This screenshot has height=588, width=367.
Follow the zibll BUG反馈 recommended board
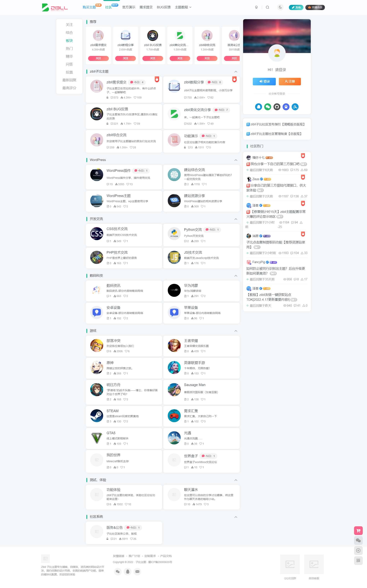153,58
